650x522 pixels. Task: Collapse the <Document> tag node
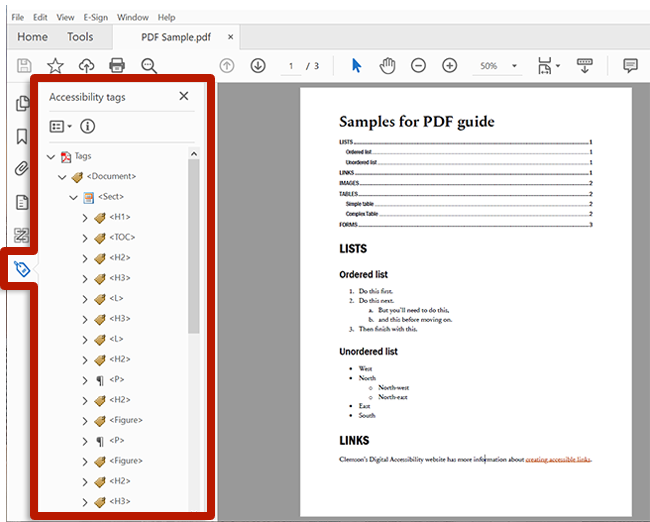pos(62,177)
